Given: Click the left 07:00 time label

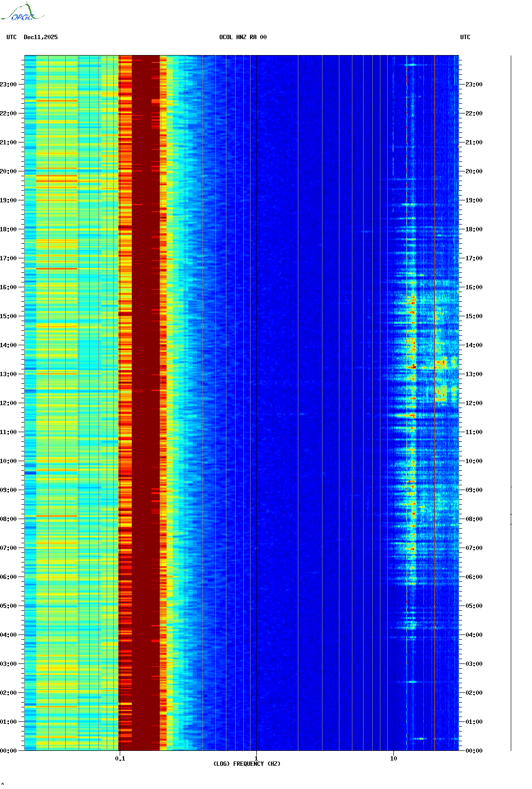Looking at the screenshot, I should 8,548.
